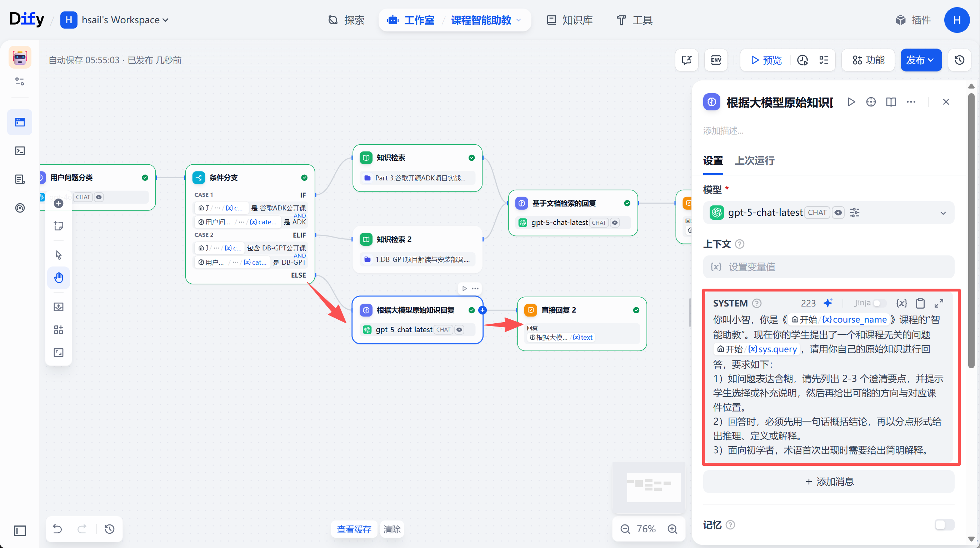980x548 pixels.
Task: Open the 发布 publish dropdown
Action: [x=921, y=60]
